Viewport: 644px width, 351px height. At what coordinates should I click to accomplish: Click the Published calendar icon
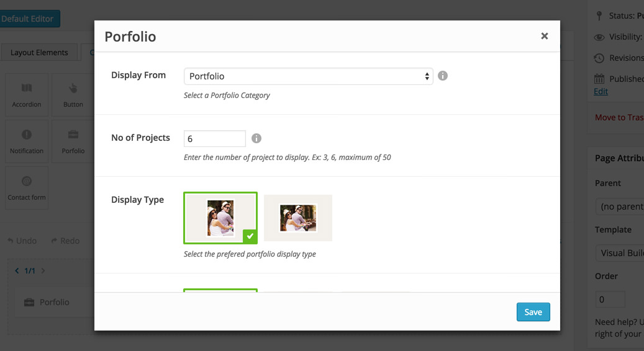599,79
